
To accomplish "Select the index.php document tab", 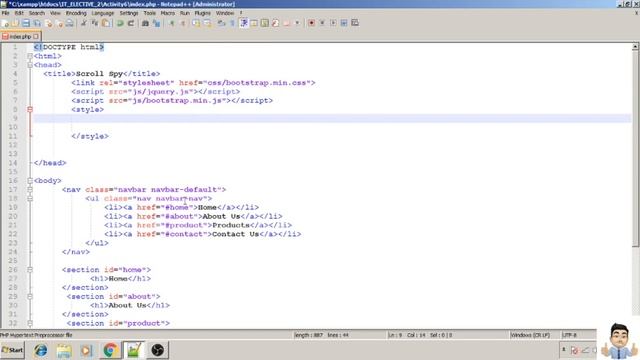I will (x=20, y=37).
